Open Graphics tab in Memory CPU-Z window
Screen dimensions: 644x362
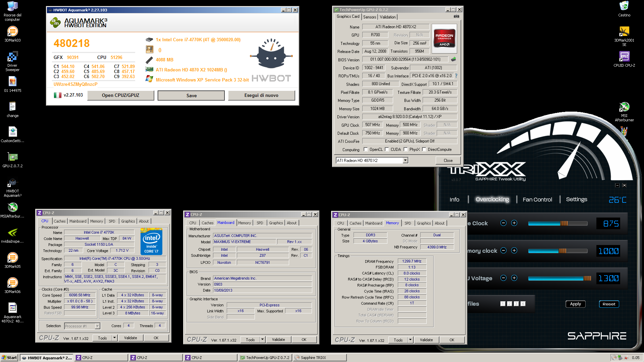(424, 223)
